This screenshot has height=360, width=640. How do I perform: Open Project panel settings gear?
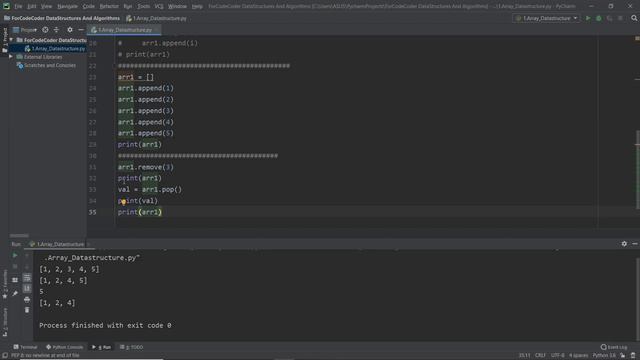tap(70, 30)
